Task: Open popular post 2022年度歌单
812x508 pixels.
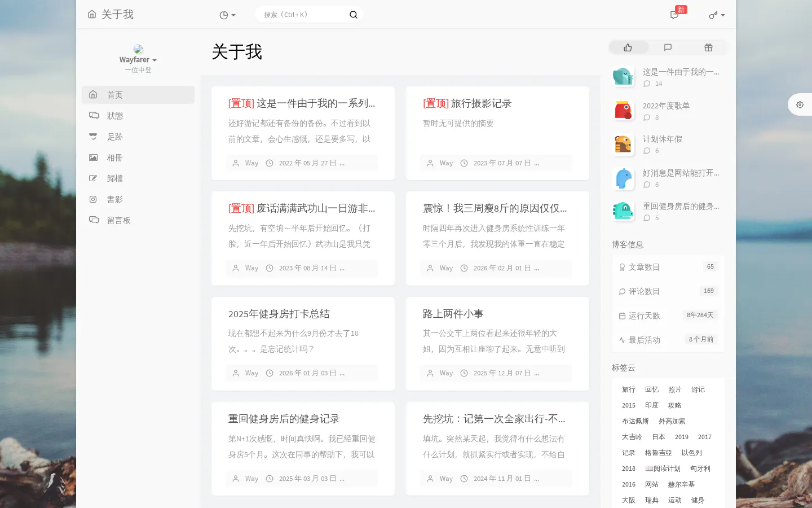Action: tap(666, 106)
